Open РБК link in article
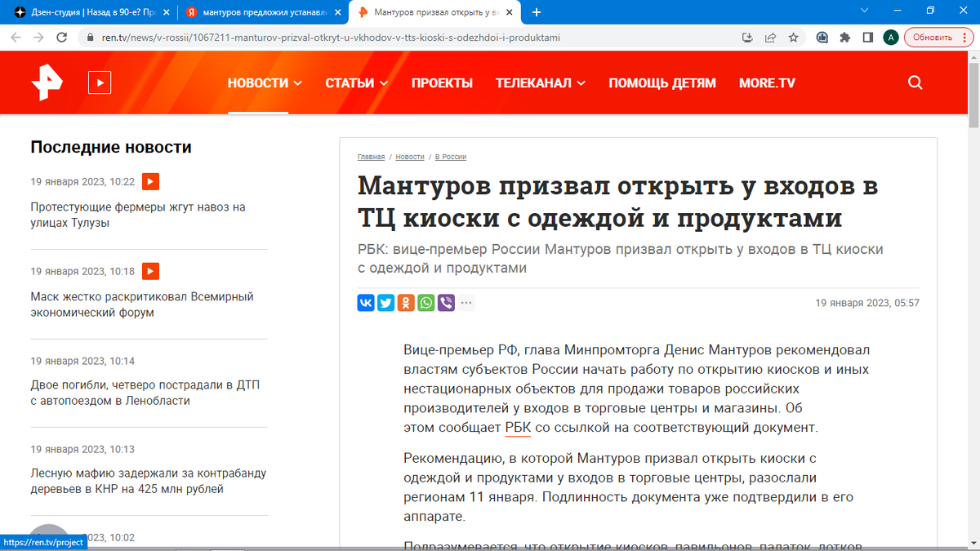Screen dimensions: 980x551 [x=518, y=427]
